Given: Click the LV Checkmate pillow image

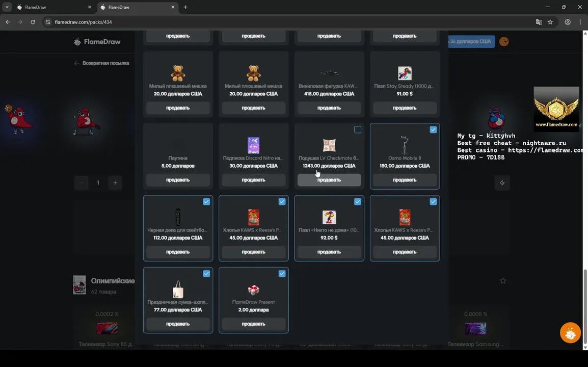Looking at the screenshot, I should [329, 145].
